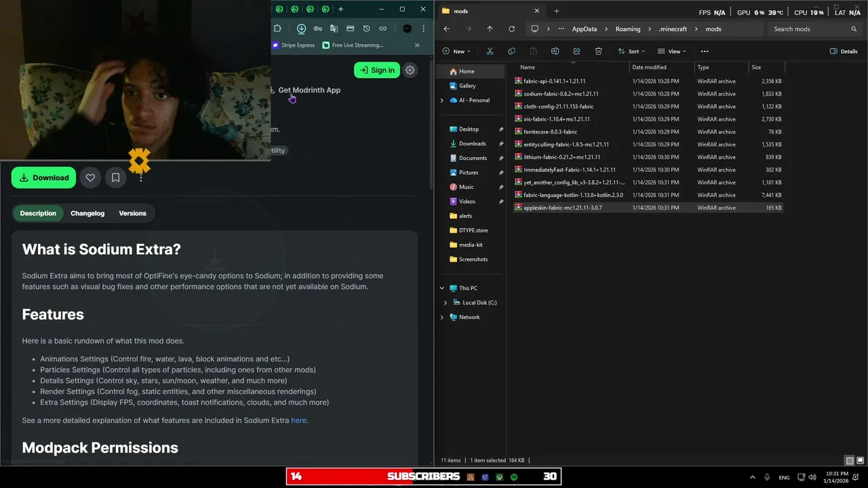The width and height of the screenshot is (868, 488).
Task: Click the Sign in button
Action: [x=377, y=70]
